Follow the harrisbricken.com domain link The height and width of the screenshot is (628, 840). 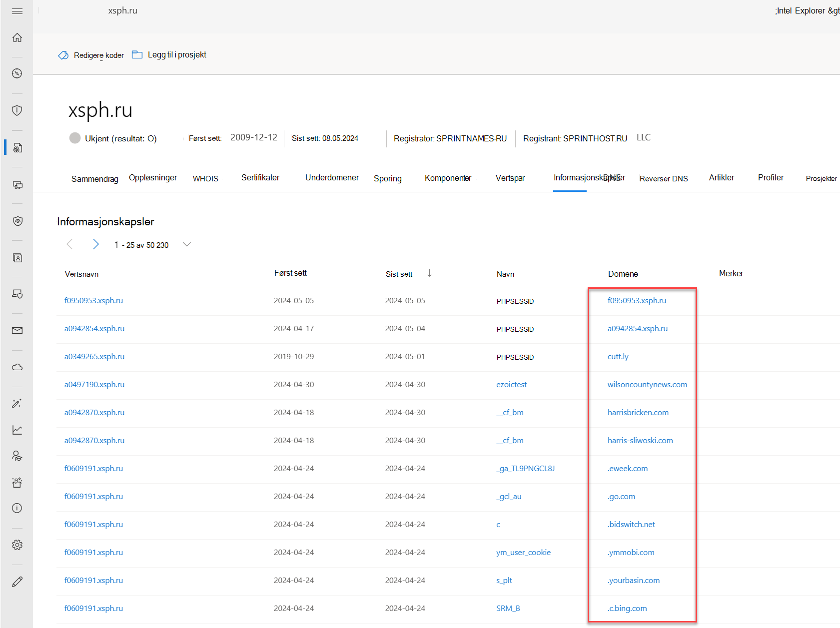click(x=638, y=413)
